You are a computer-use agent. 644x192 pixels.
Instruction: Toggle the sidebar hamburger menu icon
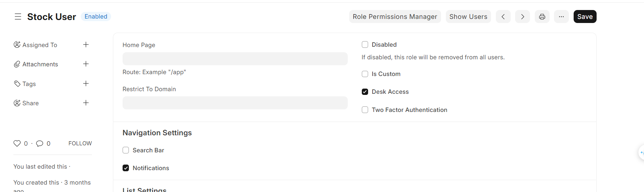click(x=18, y=17)
